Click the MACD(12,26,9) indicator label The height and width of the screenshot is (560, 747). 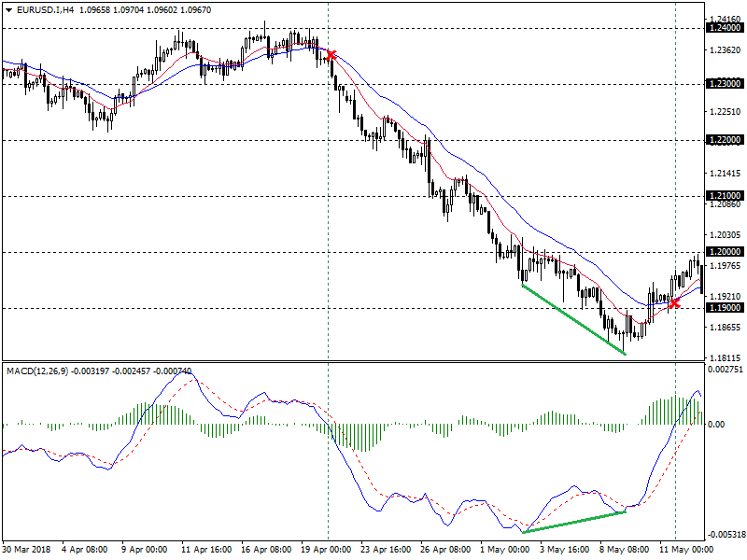point(37,371)
